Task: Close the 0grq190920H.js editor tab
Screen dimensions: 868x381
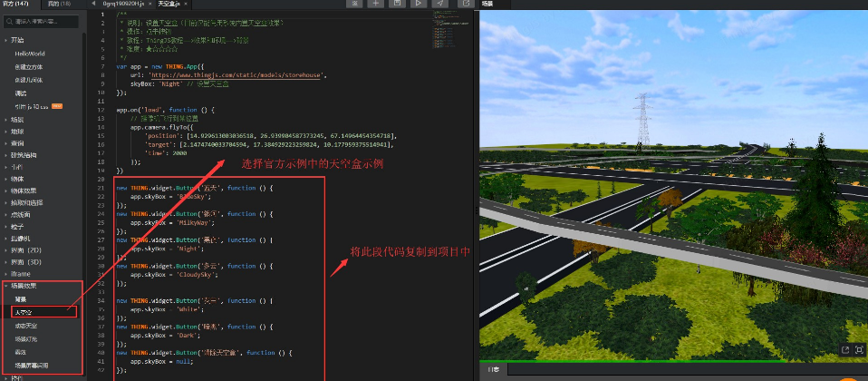Action: tap(149, 4)
